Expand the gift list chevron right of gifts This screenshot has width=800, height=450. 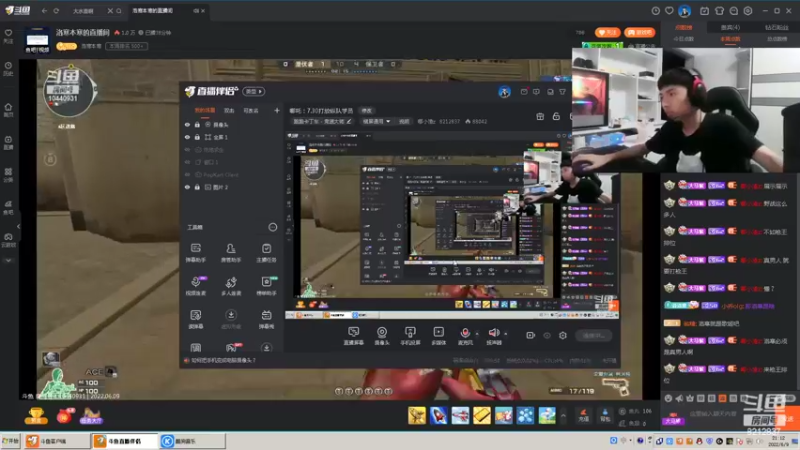[563, 416]
